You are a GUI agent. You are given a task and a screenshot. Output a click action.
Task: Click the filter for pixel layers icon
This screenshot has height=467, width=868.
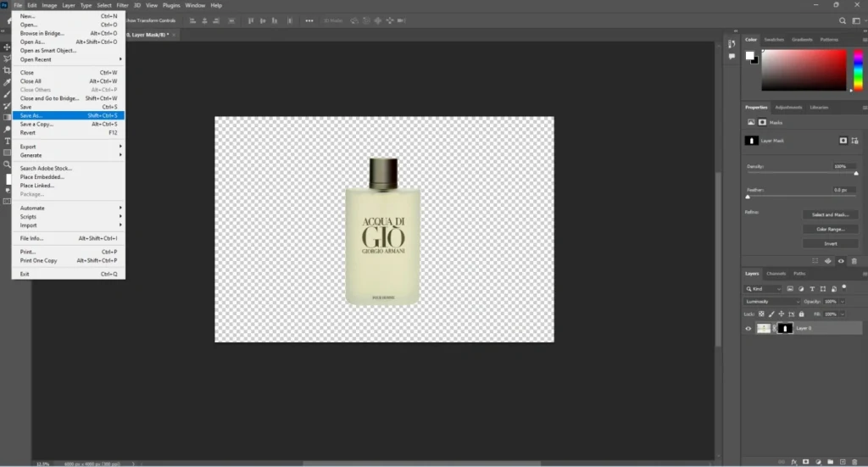coord(790,289)
